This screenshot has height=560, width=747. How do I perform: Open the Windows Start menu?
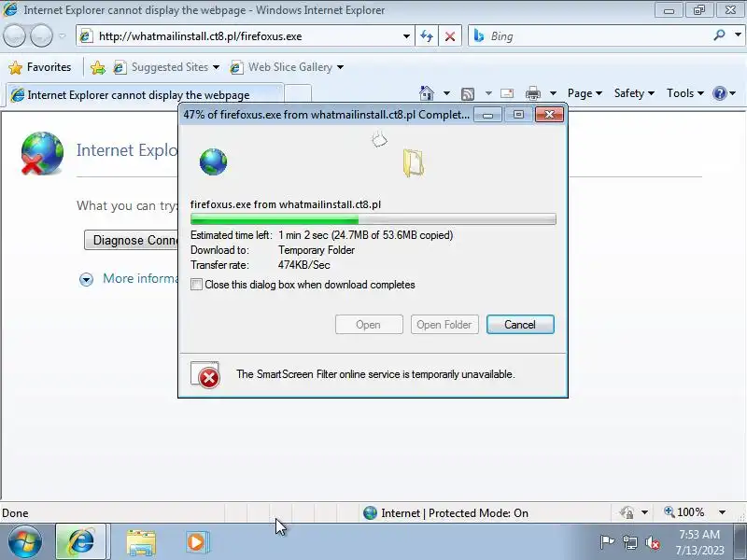24,542
